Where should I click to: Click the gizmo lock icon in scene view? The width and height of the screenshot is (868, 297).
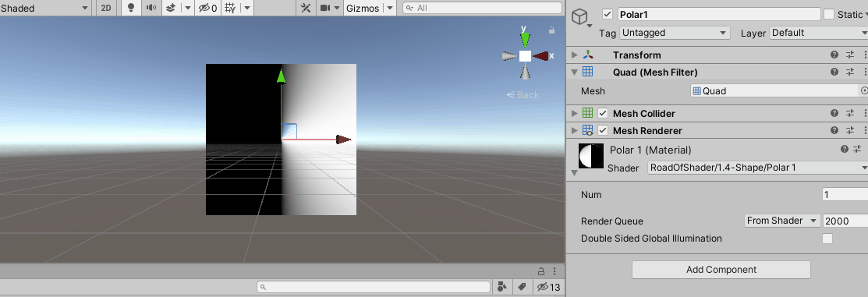coord(551,30)
